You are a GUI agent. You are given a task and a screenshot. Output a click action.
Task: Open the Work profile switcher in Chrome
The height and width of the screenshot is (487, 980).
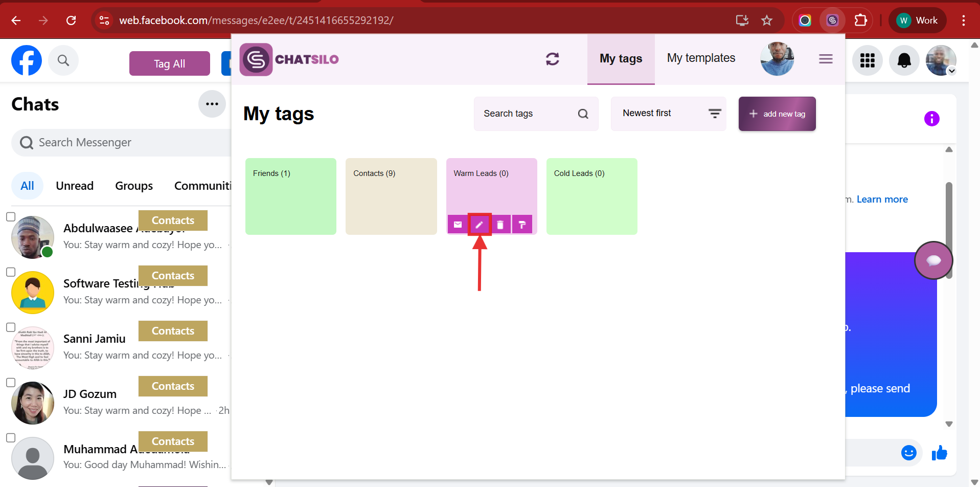click(918, 20)
